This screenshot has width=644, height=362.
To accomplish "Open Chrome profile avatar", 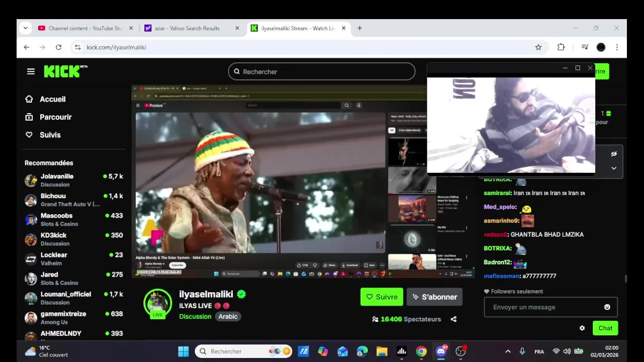I will coord(601,47).
